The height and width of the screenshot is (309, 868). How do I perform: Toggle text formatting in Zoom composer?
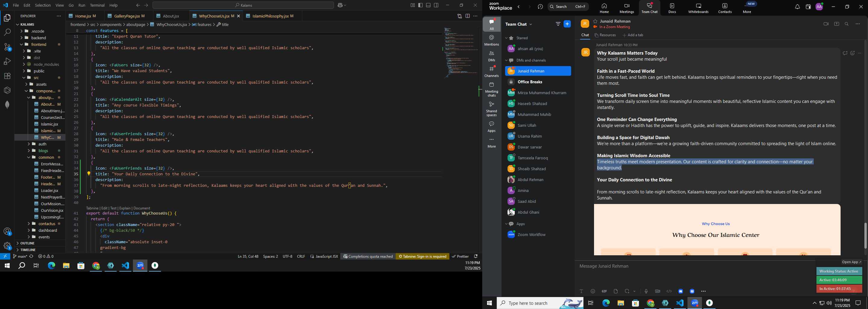[x=581, y=291]
